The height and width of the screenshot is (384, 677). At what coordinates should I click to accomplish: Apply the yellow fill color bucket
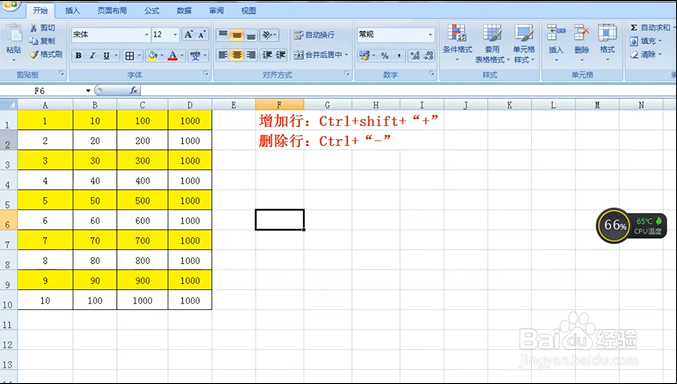152,55
